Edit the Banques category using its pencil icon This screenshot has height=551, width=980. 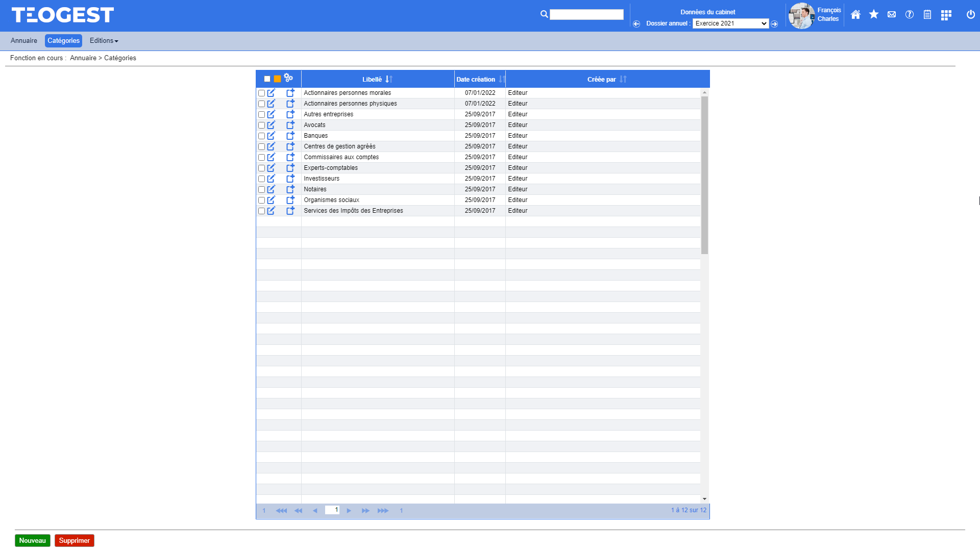click(x=271, y=135)
